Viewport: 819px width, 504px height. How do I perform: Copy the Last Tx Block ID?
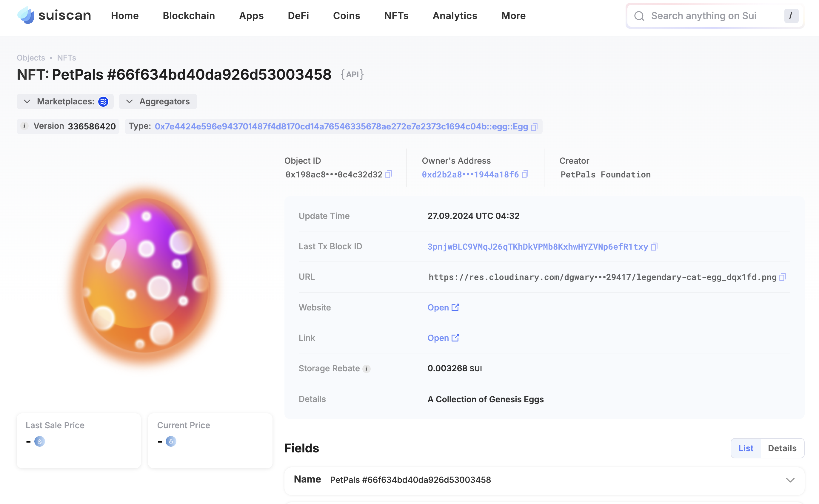point(654,247)
